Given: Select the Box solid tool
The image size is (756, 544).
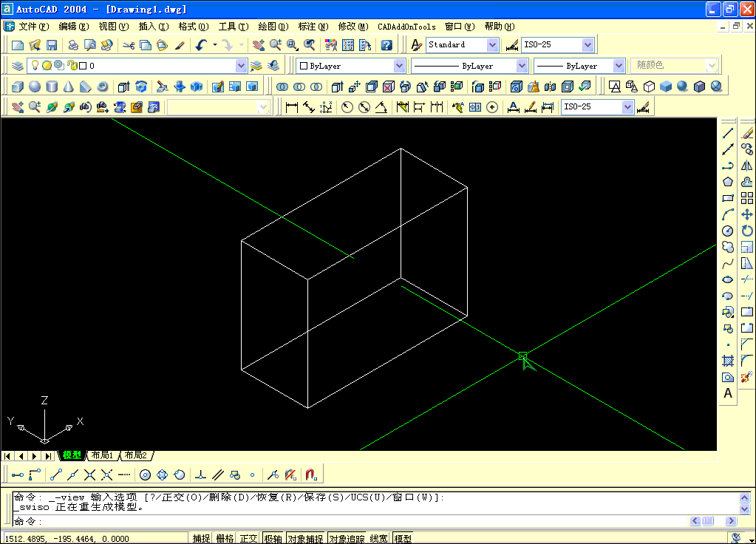Looking at the screenshot, I should point(17,86).
